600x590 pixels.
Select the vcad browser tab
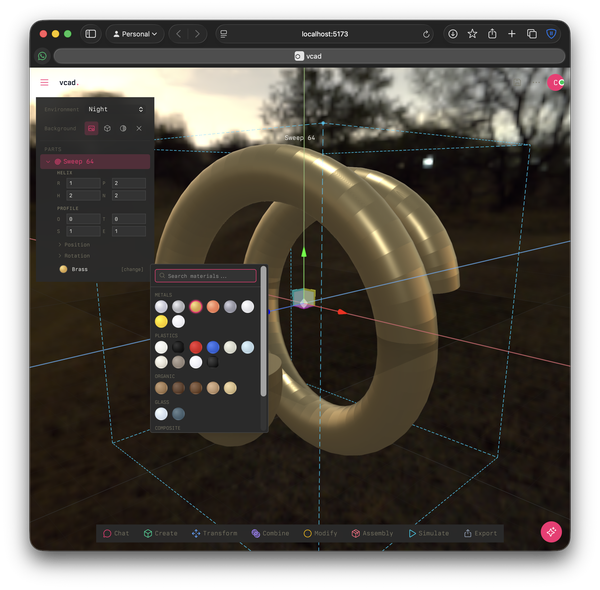(309, 56)
